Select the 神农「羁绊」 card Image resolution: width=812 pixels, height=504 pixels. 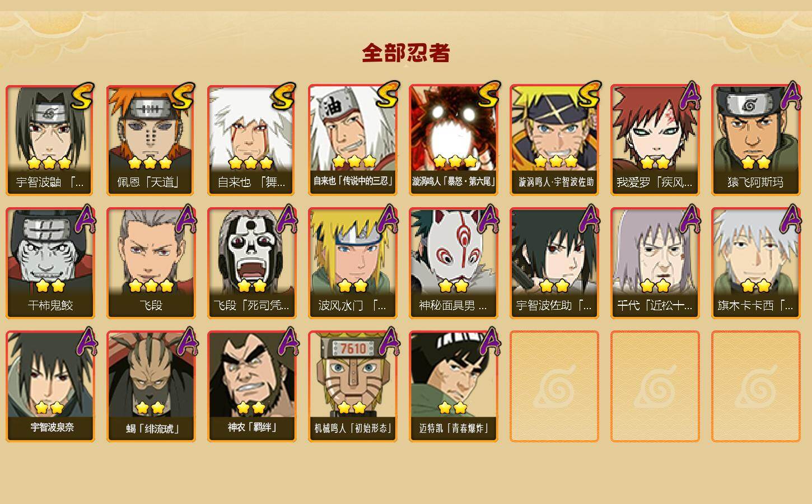tap(251, 386)
